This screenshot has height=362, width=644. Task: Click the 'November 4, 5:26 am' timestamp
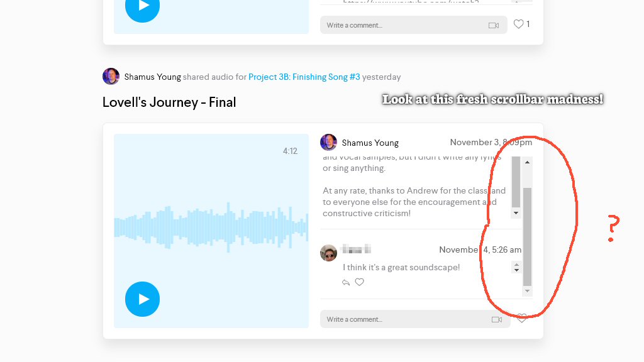coord(480,250)
